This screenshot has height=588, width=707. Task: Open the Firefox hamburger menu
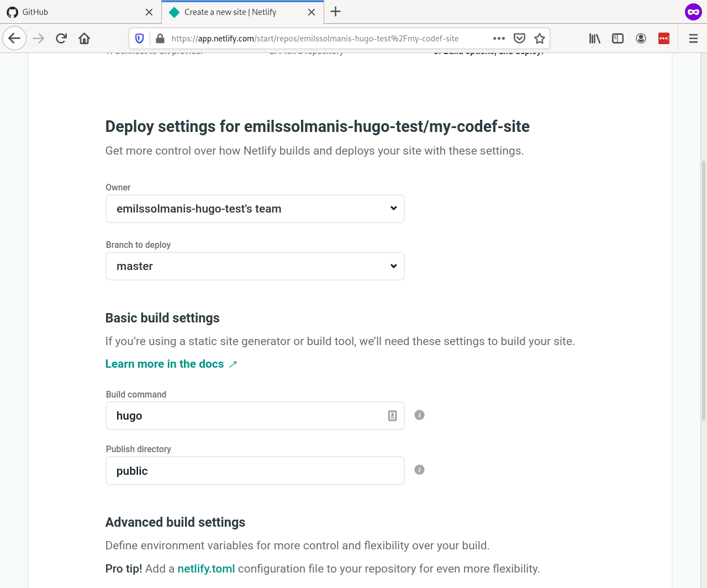coord(693,38)
